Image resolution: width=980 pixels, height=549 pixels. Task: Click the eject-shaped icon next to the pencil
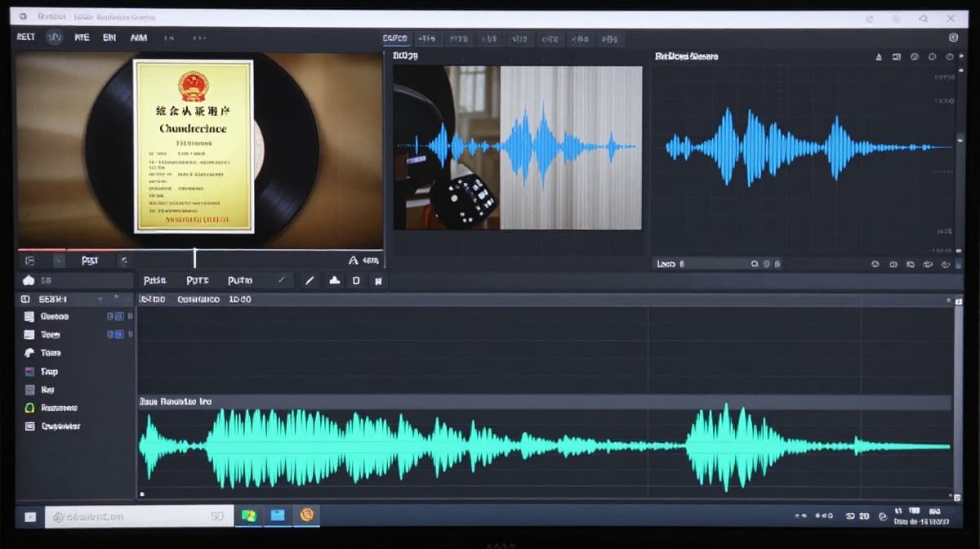[334, 280]
